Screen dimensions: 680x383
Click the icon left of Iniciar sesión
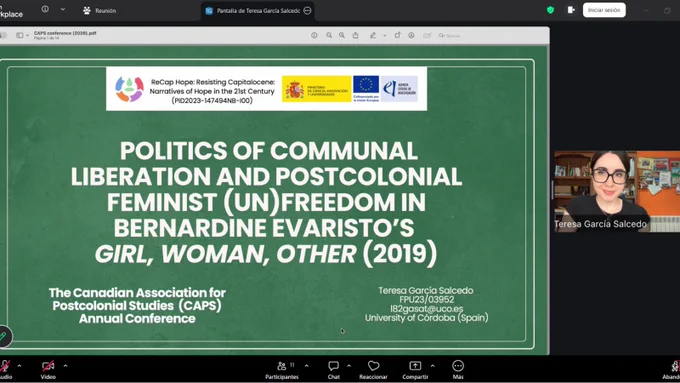pos(571,10)
